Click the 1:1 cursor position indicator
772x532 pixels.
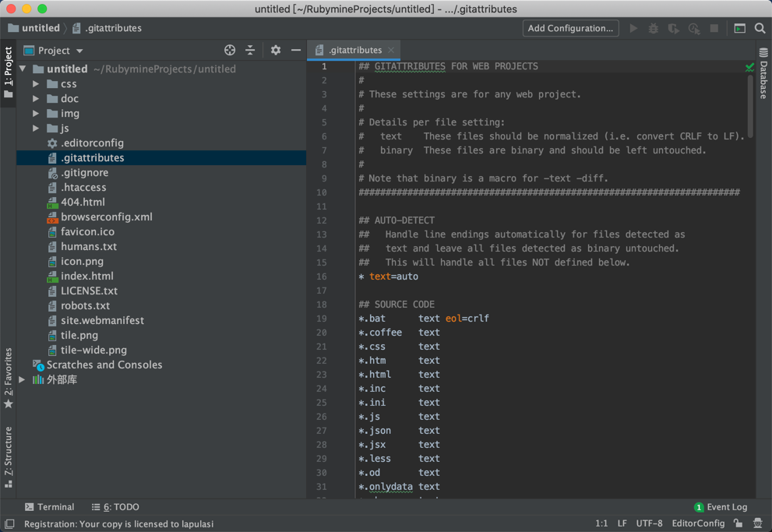point(601,523)
